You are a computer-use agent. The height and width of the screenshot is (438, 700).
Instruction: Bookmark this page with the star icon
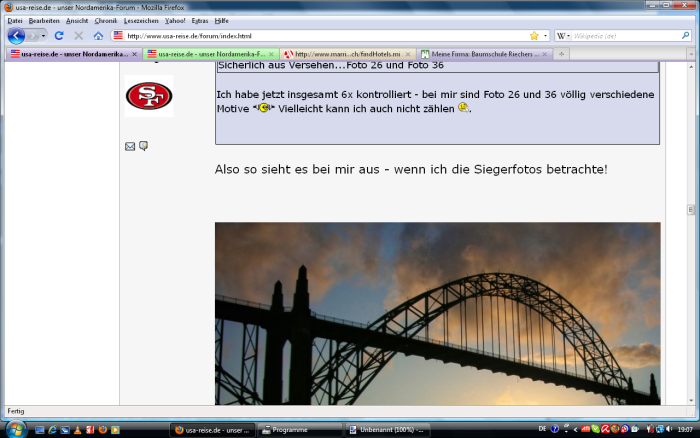pyautogui.click(x=534, y=35)
